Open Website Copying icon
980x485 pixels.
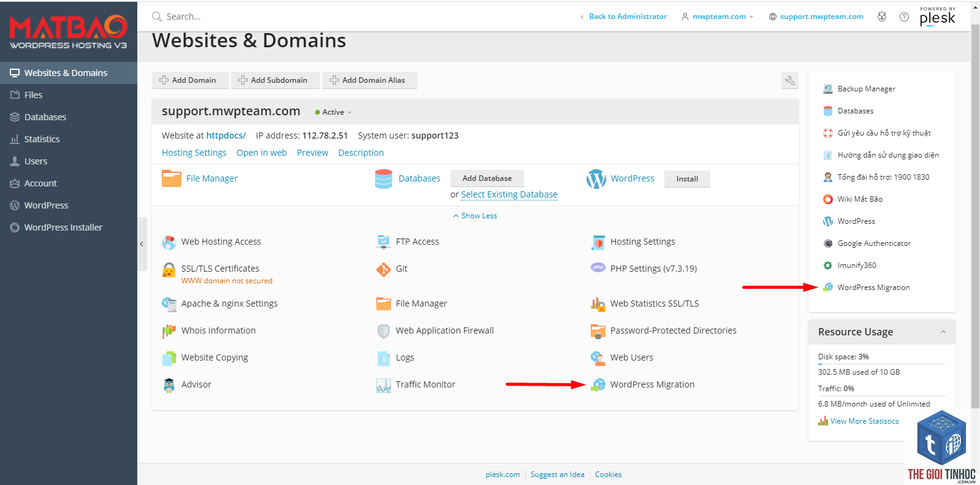(x=169, y=358)
